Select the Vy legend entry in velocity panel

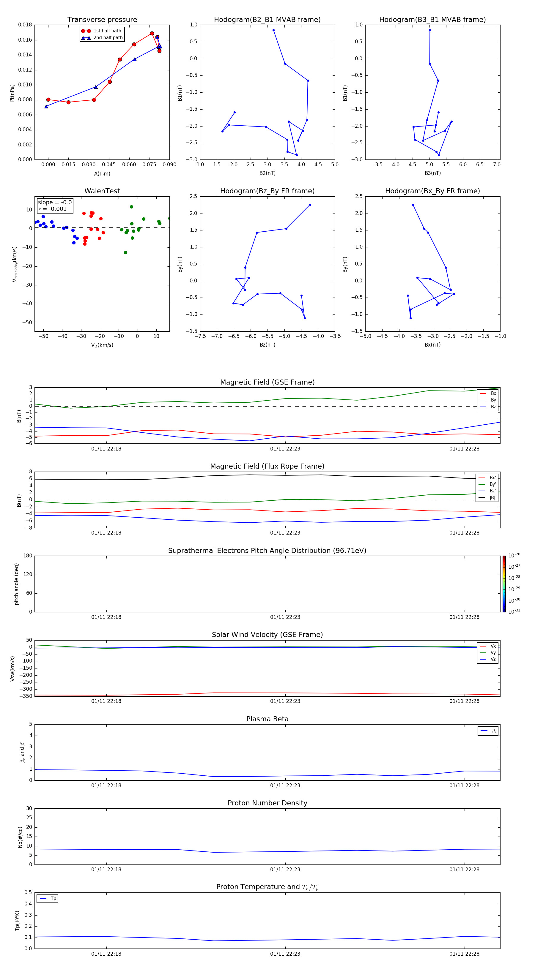click(x=488, y=653)
